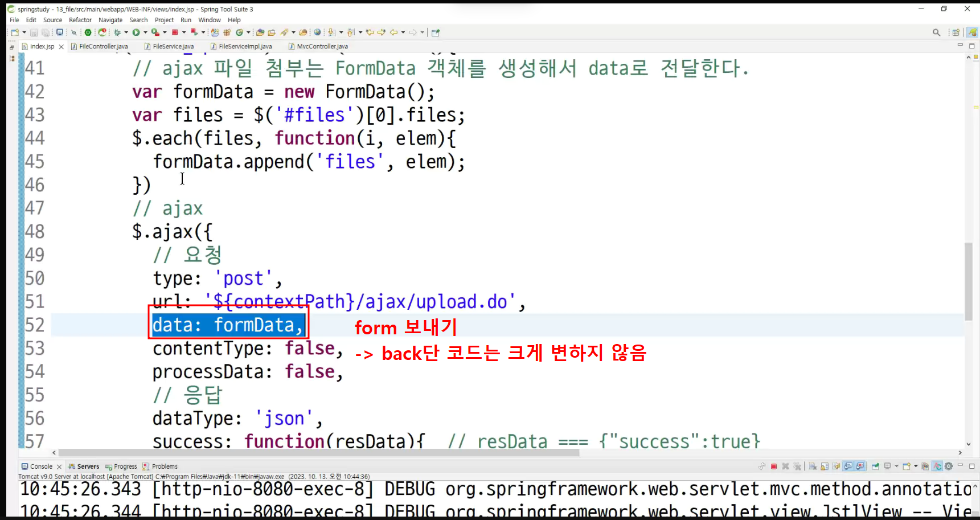Open the Window menu
This screenshot has width=980, height=520.
(x=209, y=20)
